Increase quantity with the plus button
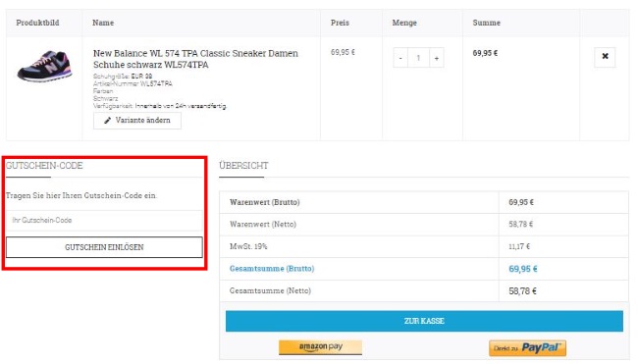Viewport: 638px width, 364px height. [x=436, y=58]
